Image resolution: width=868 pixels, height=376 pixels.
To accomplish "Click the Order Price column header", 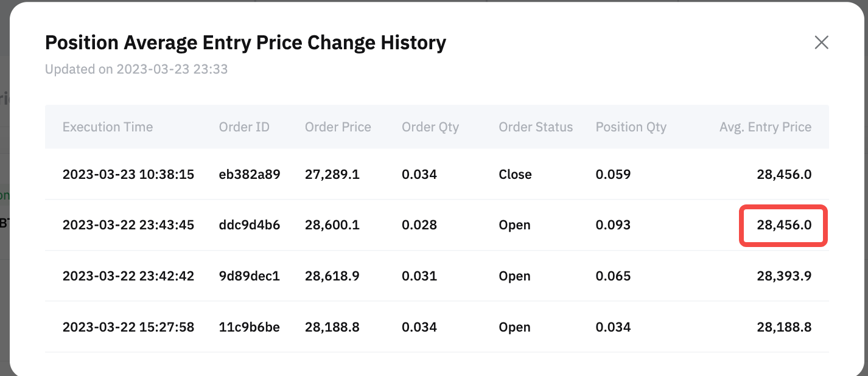I will click(x=338, y=127).
